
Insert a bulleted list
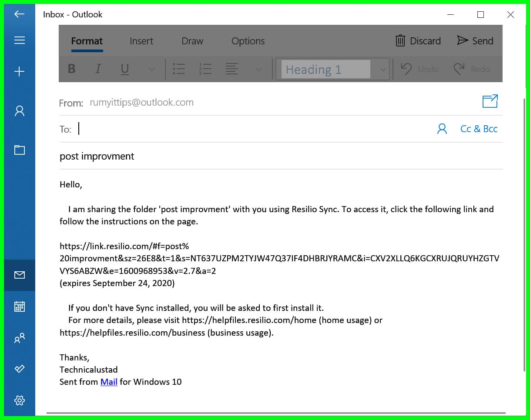point(179,69)
